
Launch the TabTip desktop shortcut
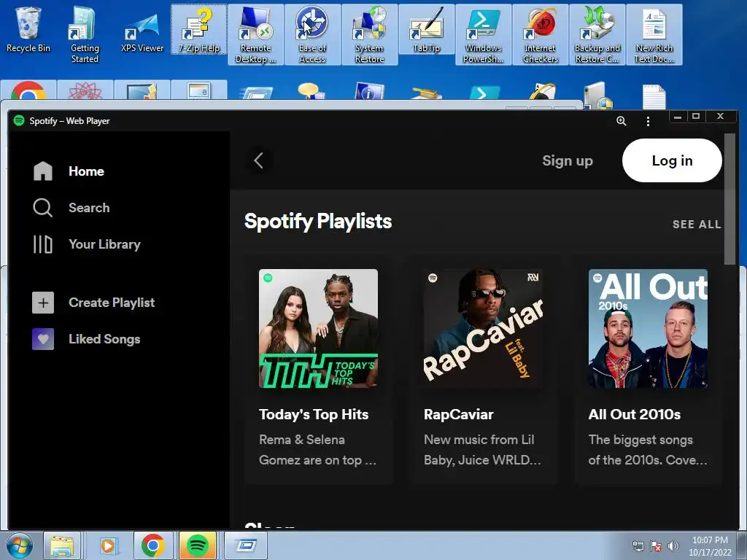(426, 29)
